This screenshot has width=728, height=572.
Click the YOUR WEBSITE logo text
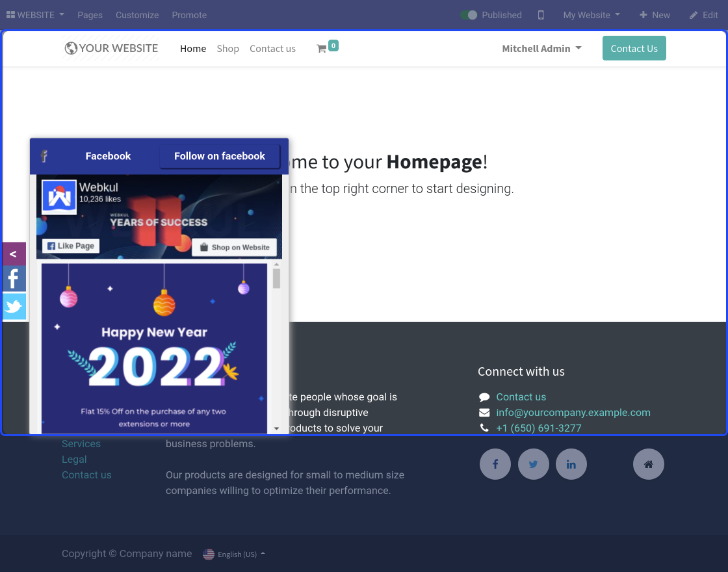click(x=118, y=48)
